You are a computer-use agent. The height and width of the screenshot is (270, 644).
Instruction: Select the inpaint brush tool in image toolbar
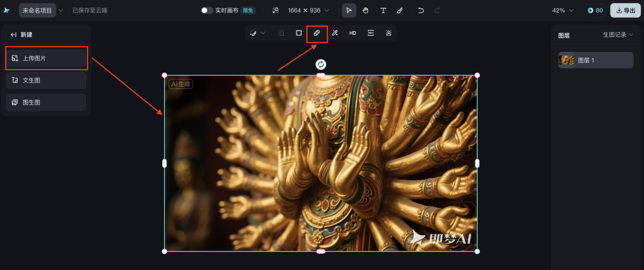click(x=253, y=33)
